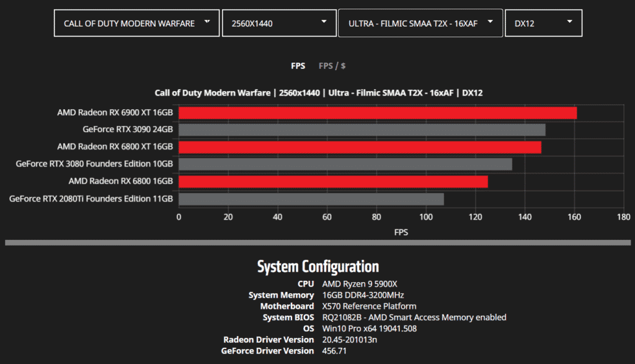
Task: Click the gray horizontal bar below the chart
Action: tap(317, 242)
